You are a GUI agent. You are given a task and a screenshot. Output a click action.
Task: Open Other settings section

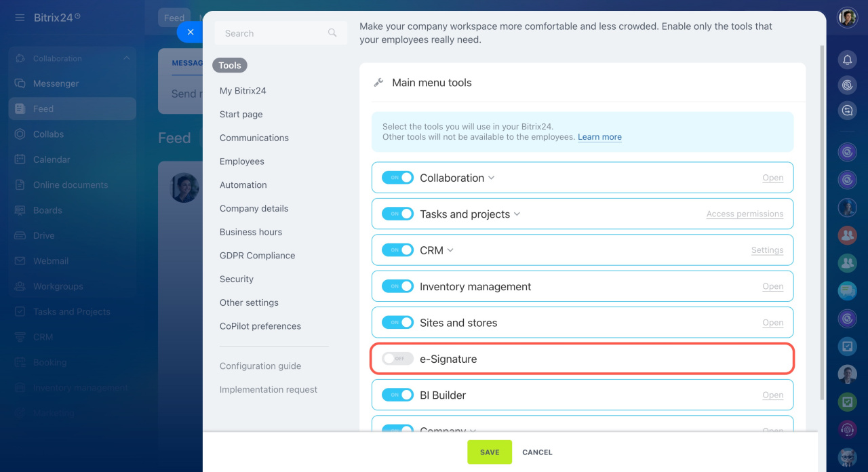pos(249,302)
